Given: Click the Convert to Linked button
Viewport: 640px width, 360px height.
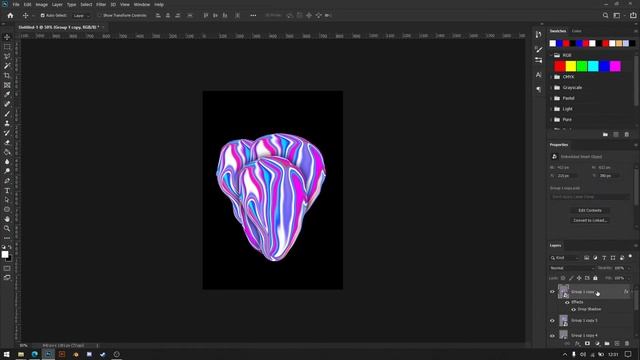Looking at the screenshot, I should click(590, 220).
